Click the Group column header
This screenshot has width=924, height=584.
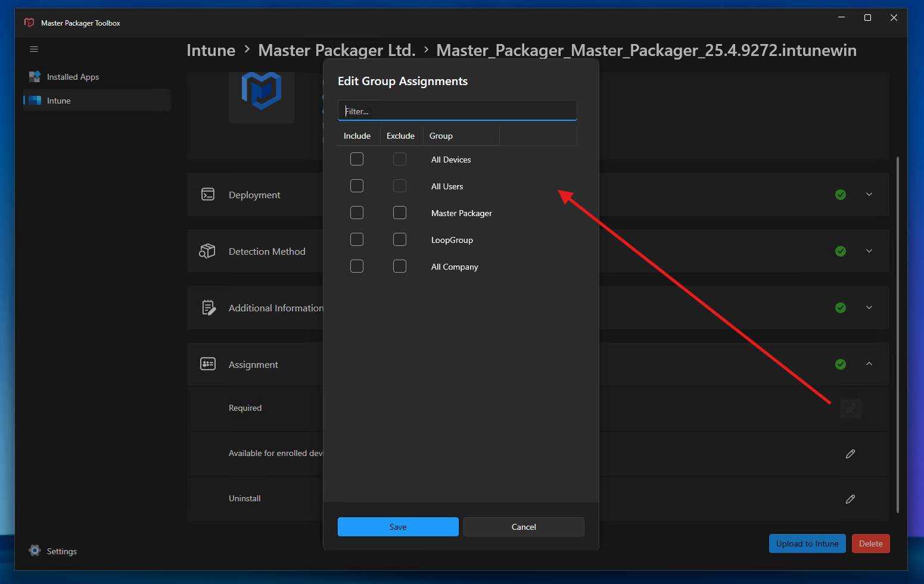[461, 136]
